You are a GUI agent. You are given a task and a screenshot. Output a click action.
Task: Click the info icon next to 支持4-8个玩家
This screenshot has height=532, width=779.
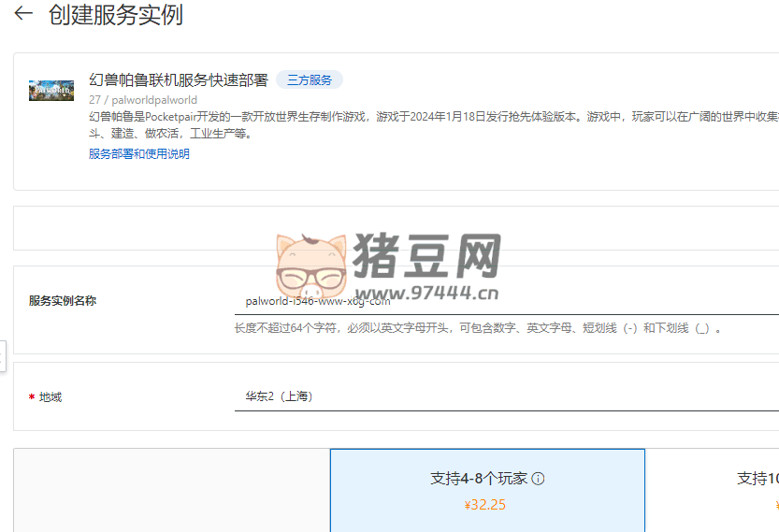coord(538,479)
